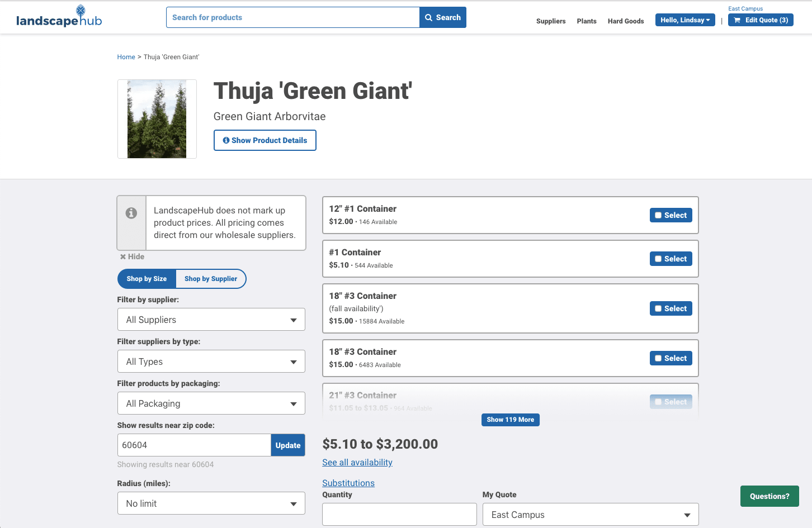Screen dimensions: 812x528
Task: Click the info icon in the pricing notice
Action: 131,213
